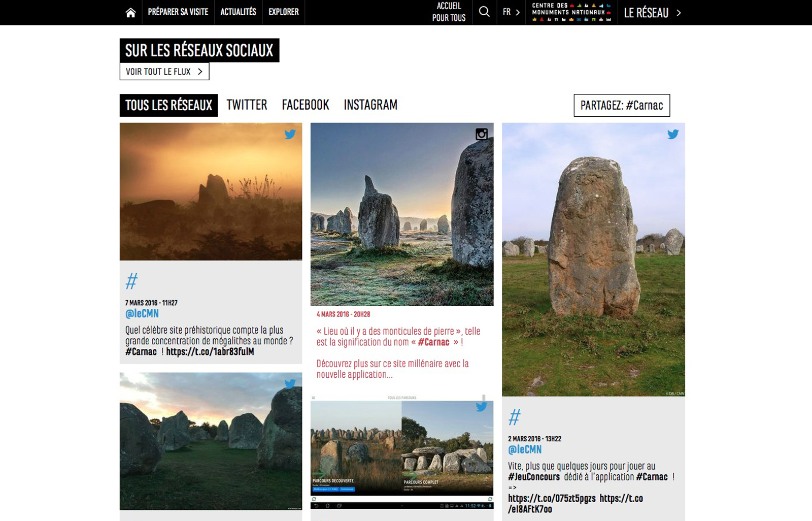Open the search magnifier icon
Viewport: 812px width, 521px height.
coord(484,12)
